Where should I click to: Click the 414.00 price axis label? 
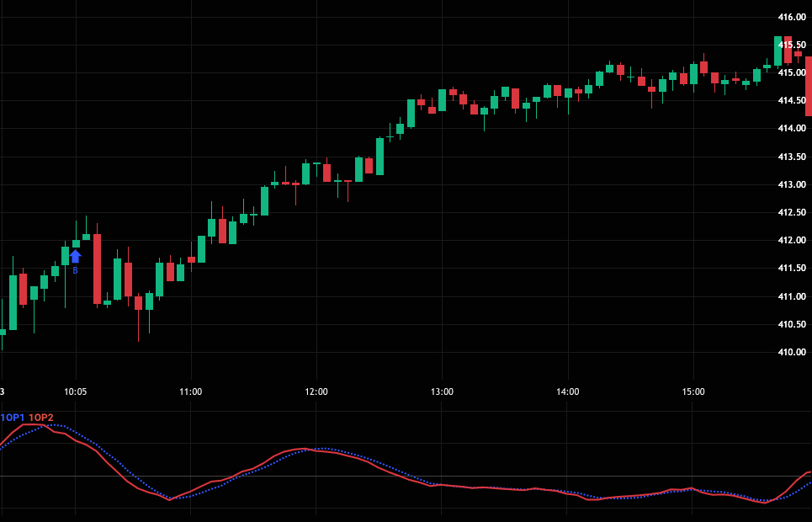coord(792,129)
